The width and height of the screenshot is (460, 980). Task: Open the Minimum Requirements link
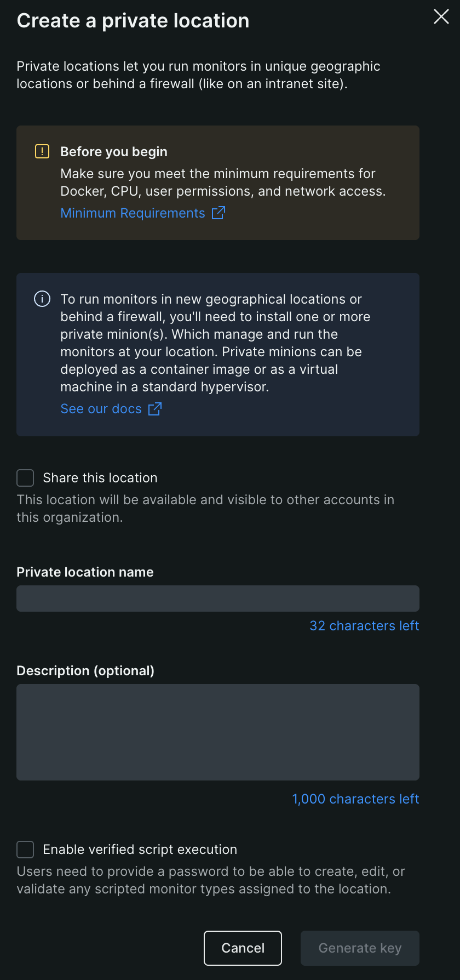tap(133, 213)
